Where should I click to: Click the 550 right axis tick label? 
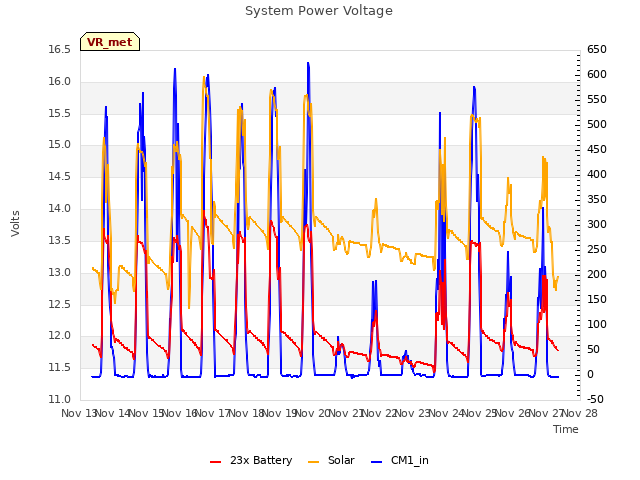tap(597, 99)
